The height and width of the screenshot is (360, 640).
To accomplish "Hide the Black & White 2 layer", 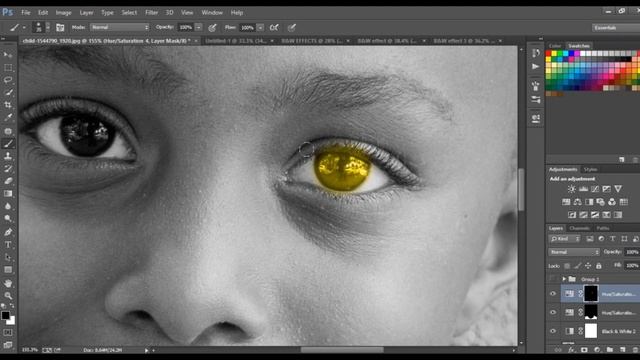I will [553, 331].
